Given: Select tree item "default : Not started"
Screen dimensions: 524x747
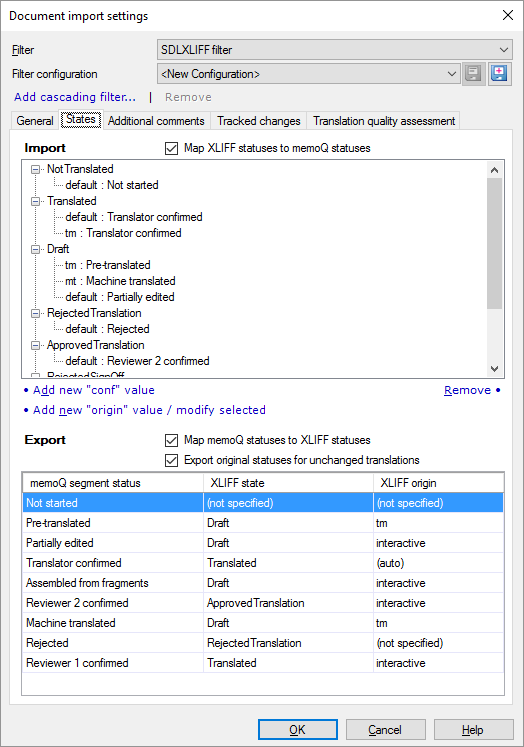Looking at the screenshot, I should coord(112,185).
